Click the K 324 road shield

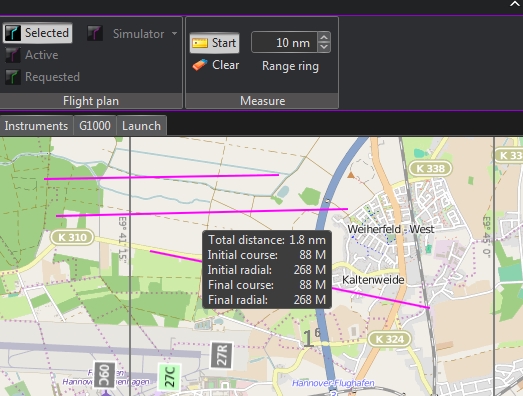(x=389, y=339)
